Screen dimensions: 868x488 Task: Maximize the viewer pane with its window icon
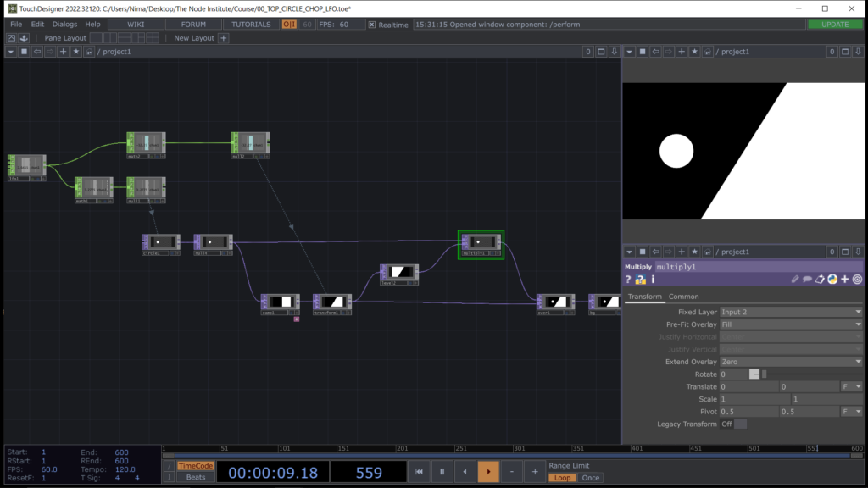click(x=845, y=52)
